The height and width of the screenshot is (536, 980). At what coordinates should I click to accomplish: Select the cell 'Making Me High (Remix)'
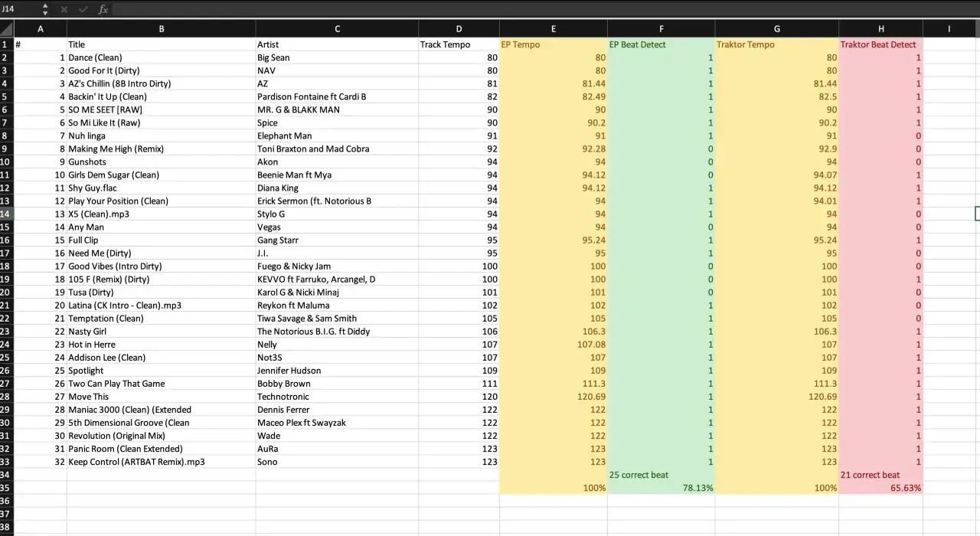pyautogui.click(x=162, y=149)
